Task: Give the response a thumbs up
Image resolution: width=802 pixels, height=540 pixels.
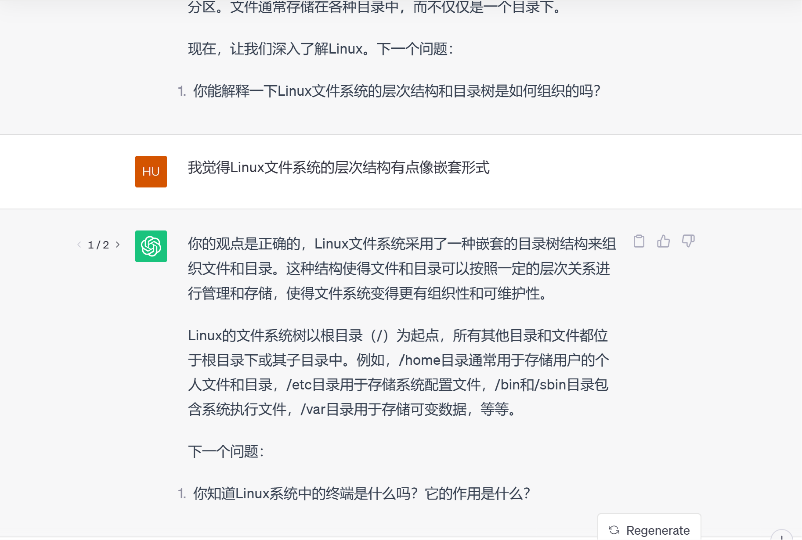Action: coord(663,241)
